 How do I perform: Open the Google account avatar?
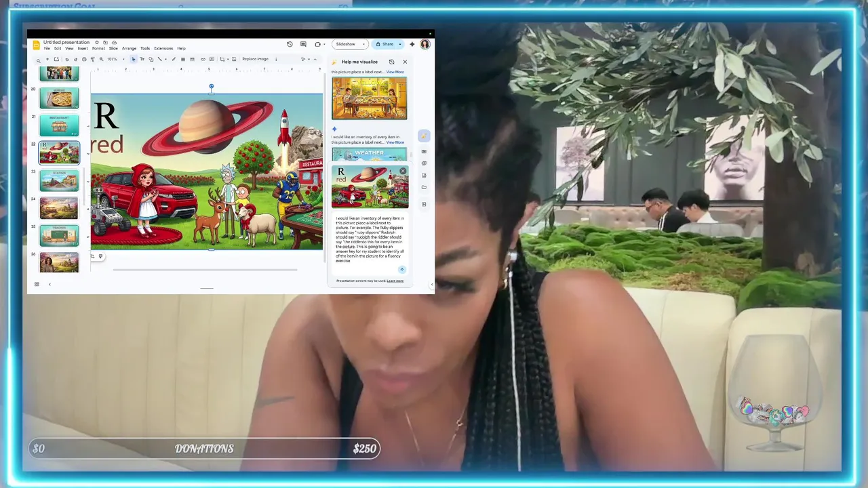[425, 44]
